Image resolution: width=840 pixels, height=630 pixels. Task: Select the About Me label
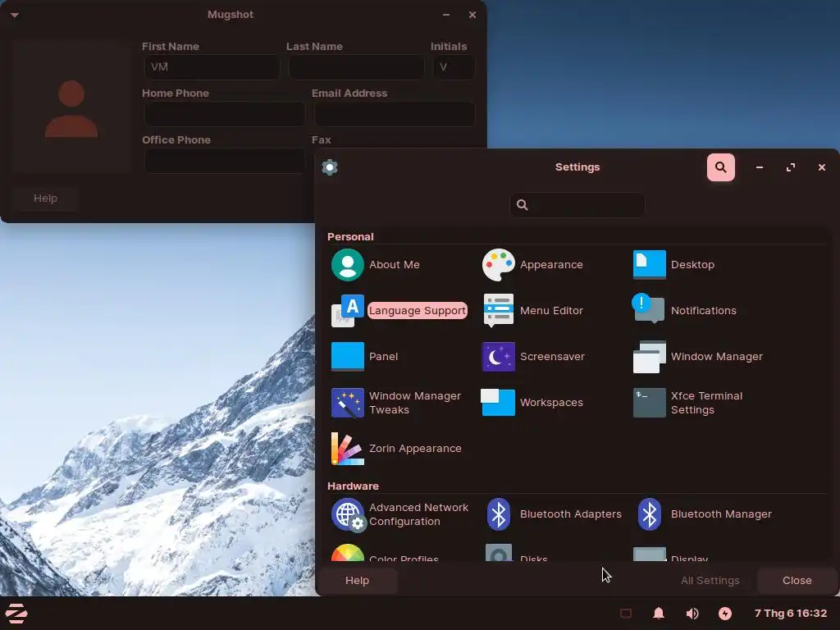395,265
